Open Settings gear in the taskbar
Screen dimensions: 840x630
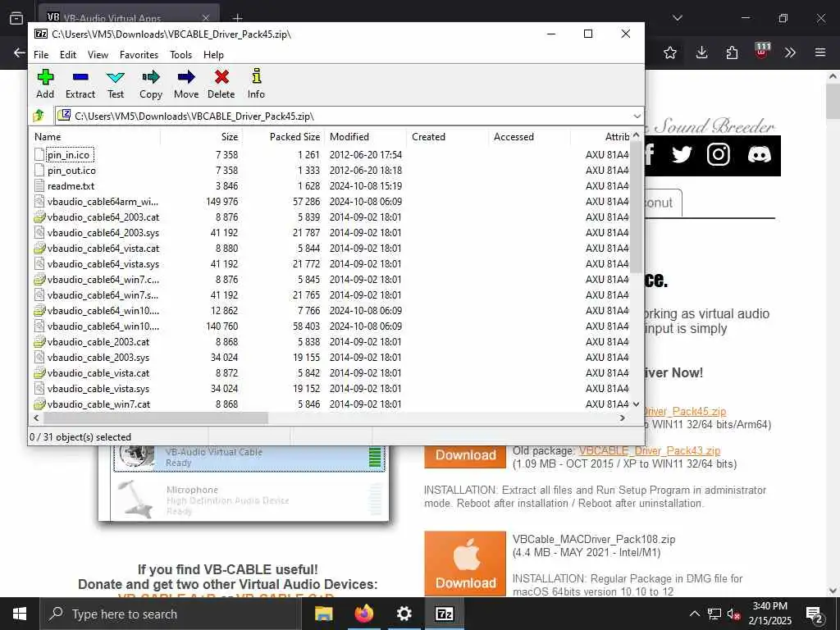coord(404,614)
